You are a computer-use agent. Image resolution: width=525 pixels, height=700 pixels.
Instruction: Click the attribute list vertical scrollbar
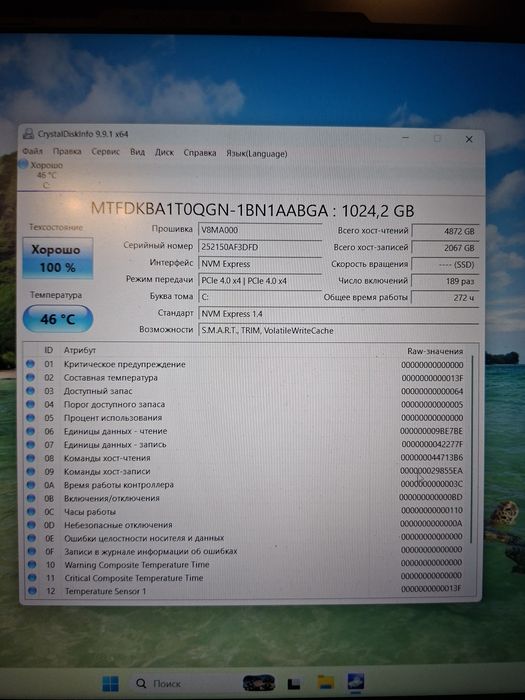pyautogui.click(x=471, y=449)
